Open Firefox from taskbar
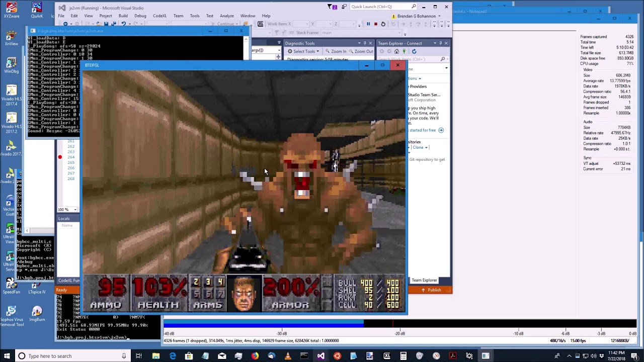This screenshot has width=644, height=362. 255,356
